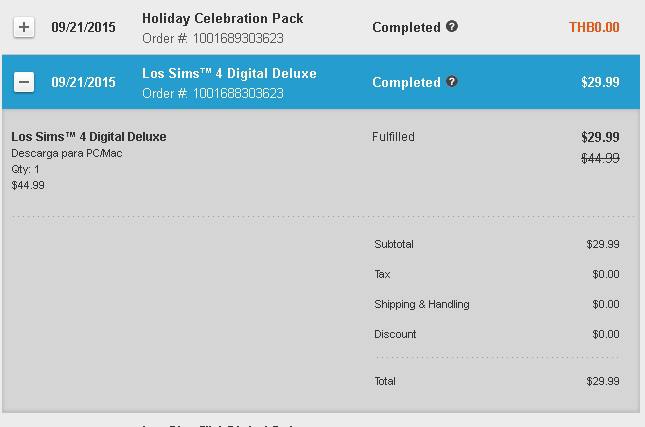Click the Descarga para PC/Mac text
The height and width of the screenshot is (427, 645).
click(67, 153)
